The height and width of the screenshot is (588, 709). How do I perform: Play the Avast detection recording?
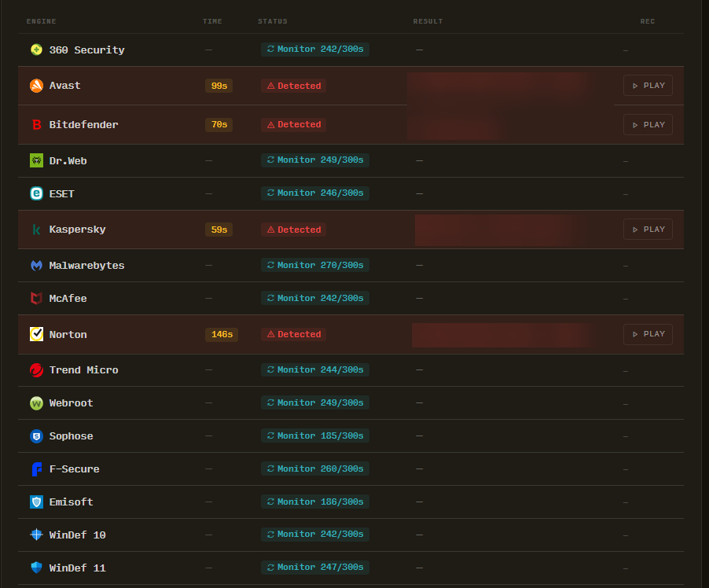[648, 86]
